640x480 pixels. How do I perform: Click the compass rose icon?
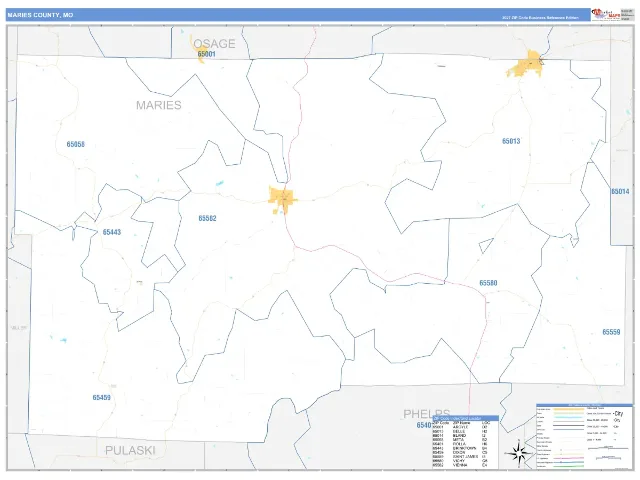519,453
